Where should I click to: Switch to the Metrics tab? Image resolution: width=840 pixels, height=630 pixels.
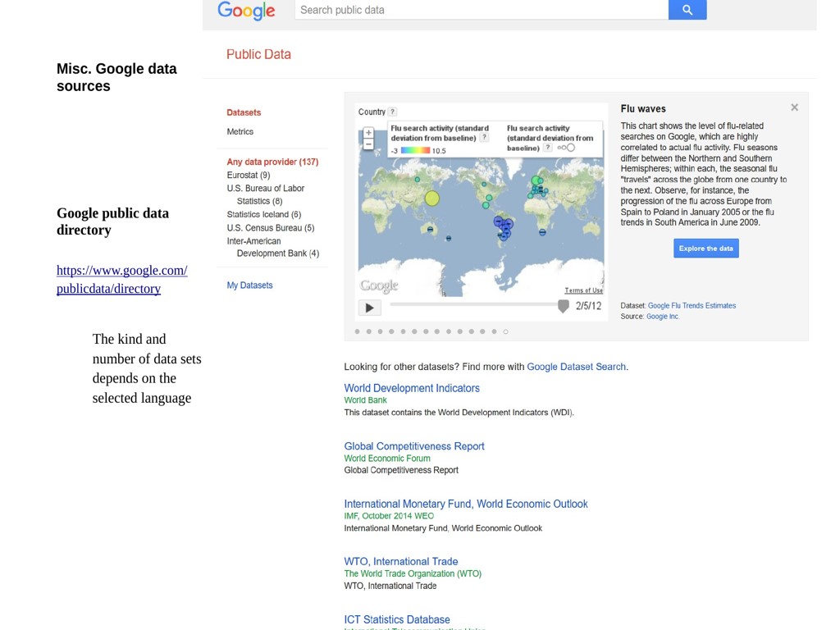(x=240, y=131)
